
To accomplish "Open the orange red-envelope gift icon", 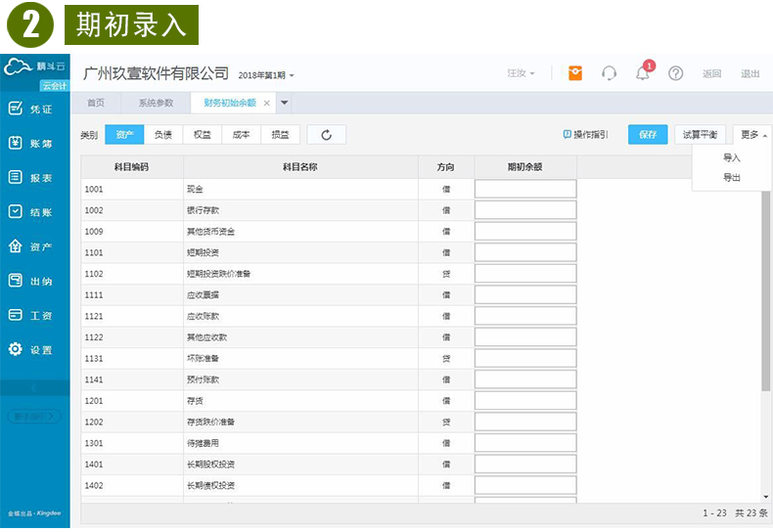I will click(575, 73).
